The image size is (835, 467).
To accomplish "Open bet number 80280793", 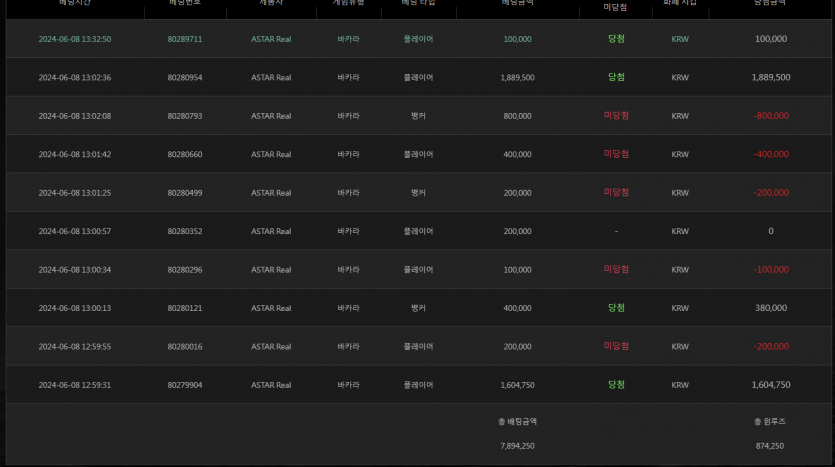I will (x=185, y=116).
